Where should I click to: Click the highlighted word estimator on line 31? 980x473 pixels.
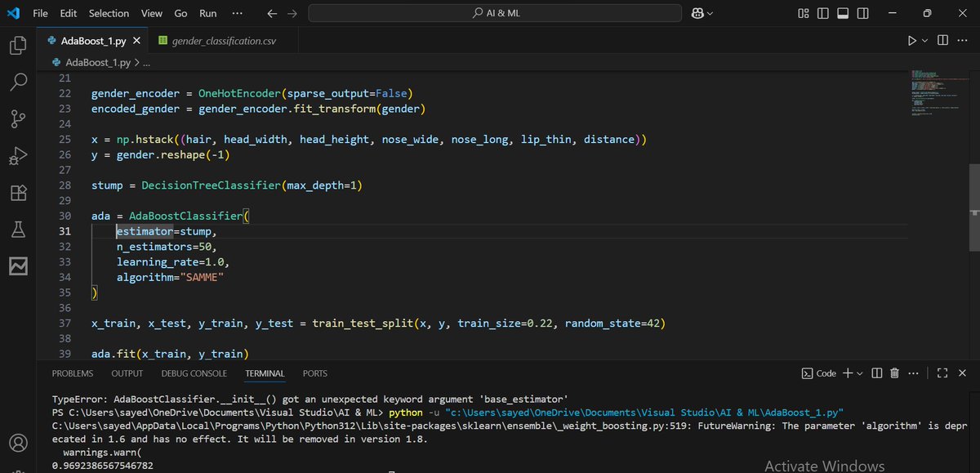pyautogui.click(x=145, y=231)
